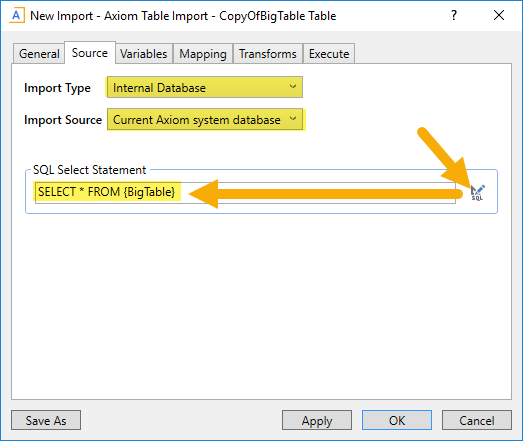Screen dimensions: 523x441
Task: Click the Cancel button
Action: [477, 420]
